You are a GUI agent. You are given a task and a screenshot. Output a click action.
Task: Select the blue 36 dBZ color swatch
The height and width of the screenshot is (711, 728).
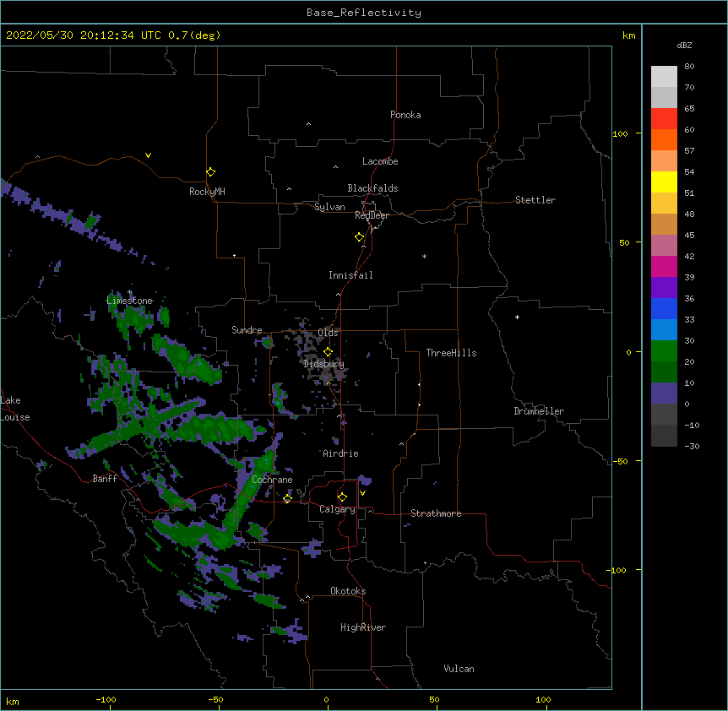tap(664, 308)
